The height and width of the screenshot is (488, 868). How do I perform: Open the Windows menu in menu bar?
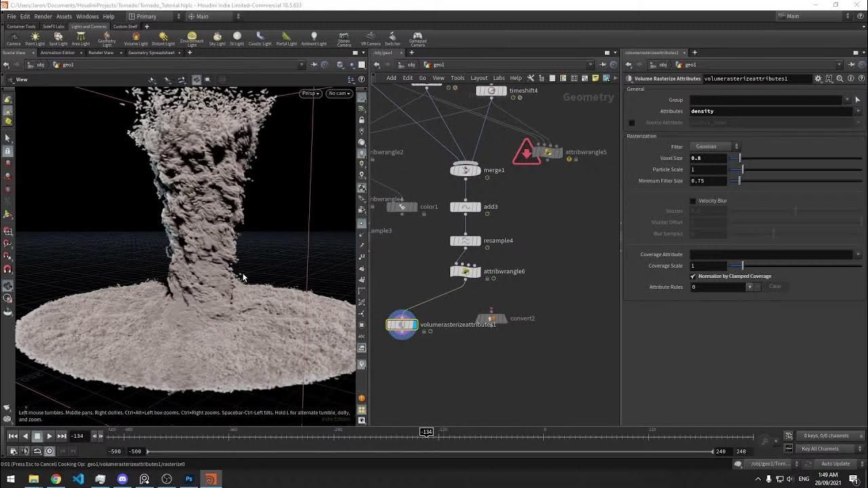click(87, 16)
